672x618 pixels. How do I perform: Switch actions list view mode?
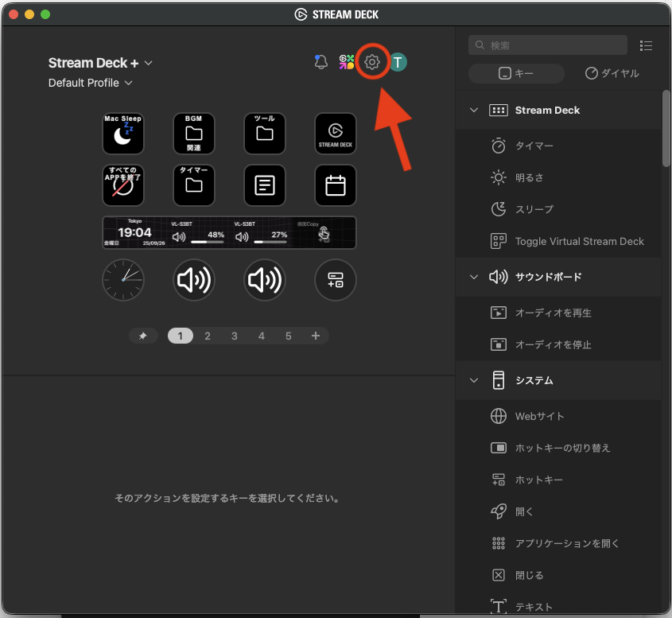[646, 45]
